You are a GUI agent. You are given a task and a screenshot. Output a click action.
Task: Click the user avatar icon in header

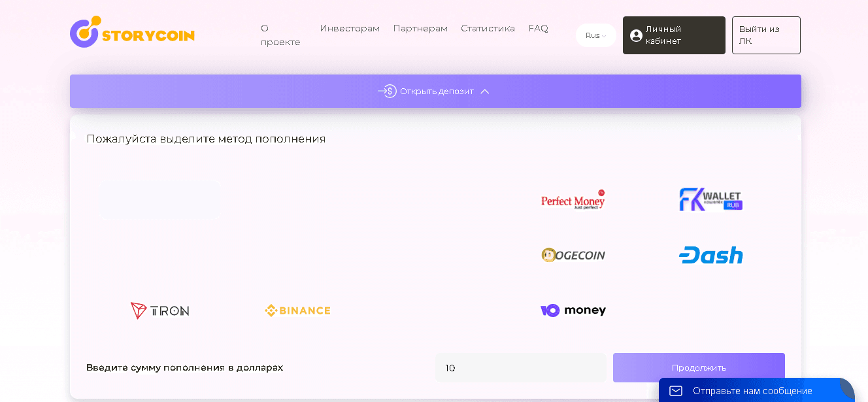[636, 35]
